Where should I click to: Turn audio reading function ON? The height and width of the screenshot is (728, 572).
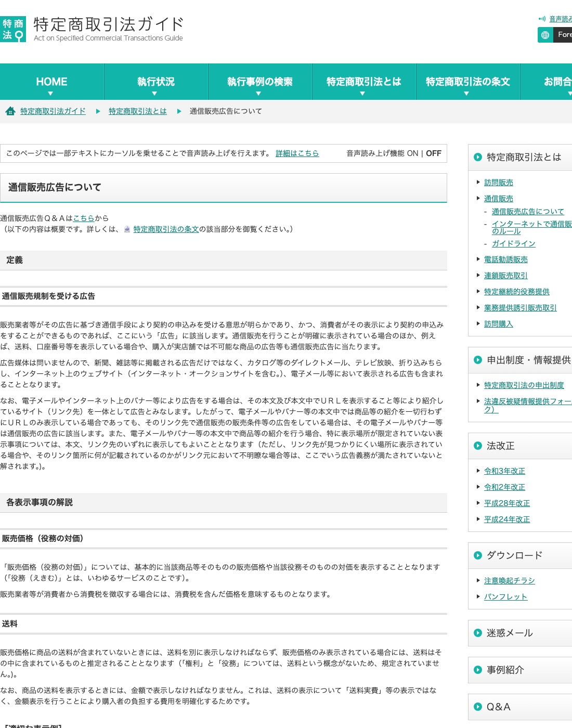[x=412, y=153]
